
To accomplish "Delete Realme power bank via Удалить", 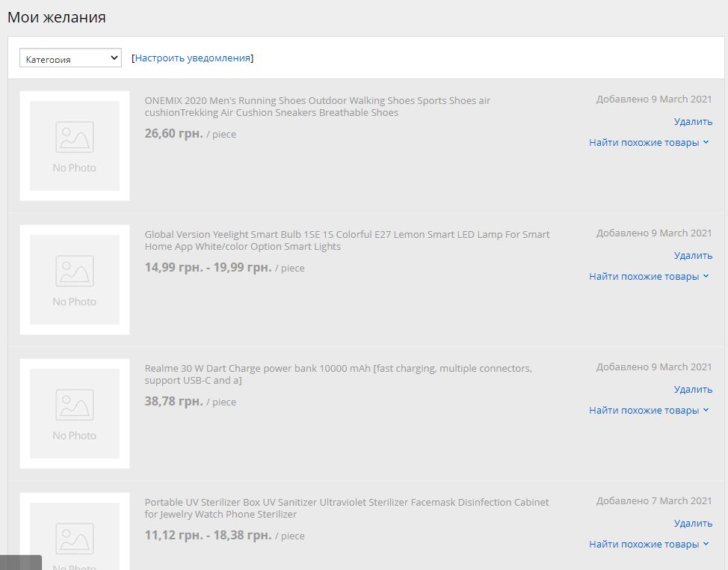I will coord(693,389).
